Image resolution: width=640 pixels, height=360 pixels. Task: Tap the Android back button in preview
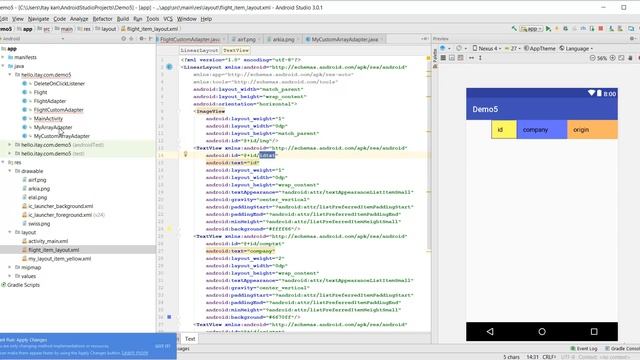coord(490,331)
